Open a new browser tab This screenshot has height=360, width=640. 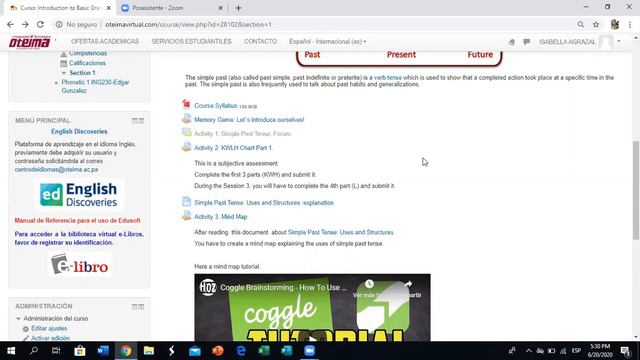click(x=238, y=8)
